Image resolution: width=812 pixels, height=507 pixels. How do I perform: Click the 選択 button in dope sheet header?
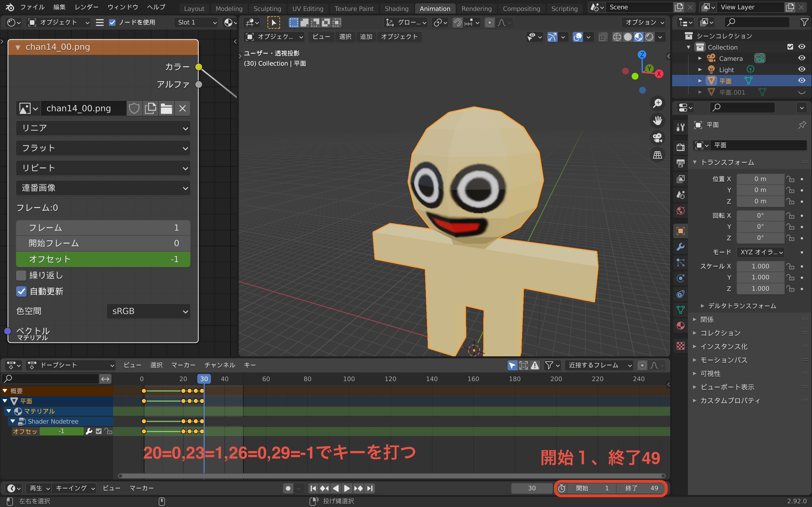click(156, 365)
